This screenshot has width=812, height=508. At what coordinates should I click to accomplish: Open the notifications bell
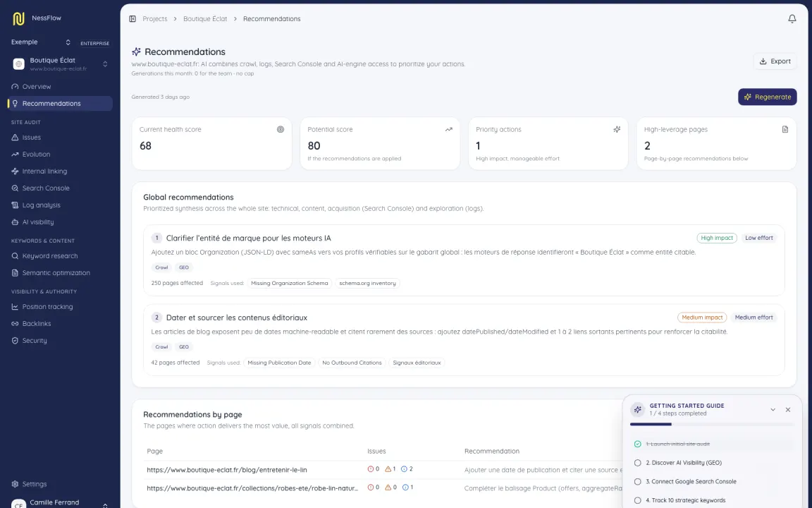792,18
